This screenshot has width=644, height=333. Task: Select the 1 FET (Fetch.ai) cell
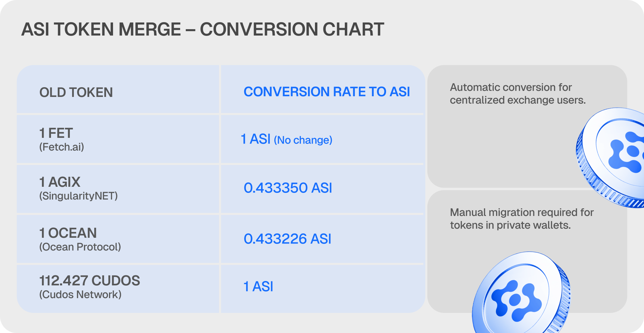tap(118, 139)
